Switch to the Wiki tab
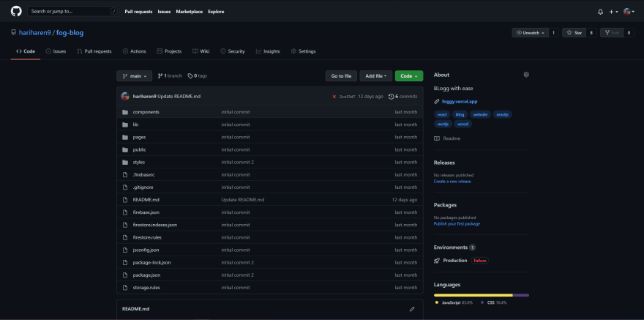This screenshot has width=644, height=320. tap(201, 51)
